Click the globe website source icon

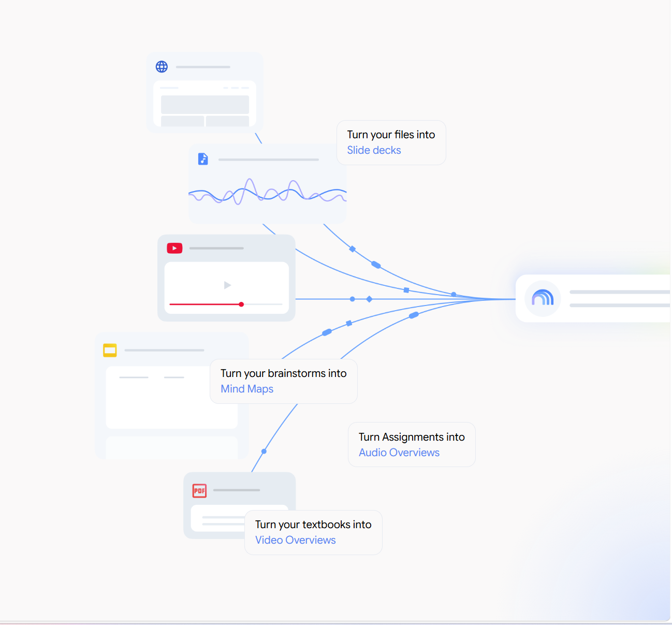[162, 67]
